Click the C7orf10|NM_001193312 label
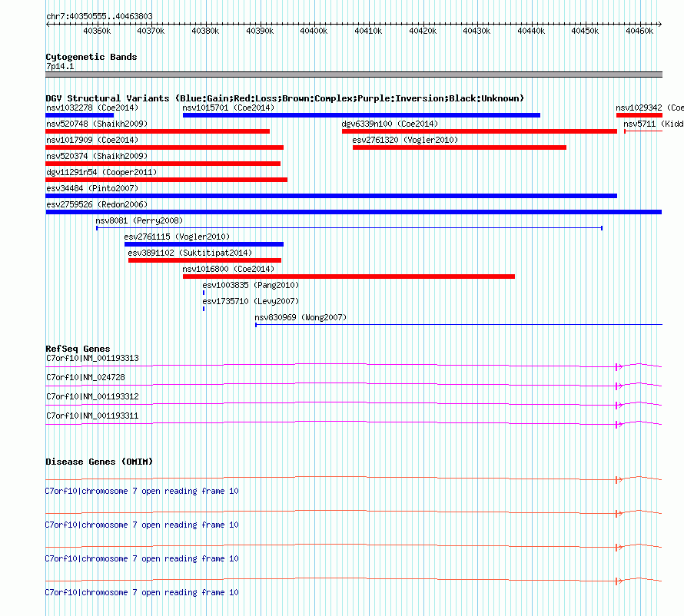Viewport: 684px width, 616px height. (92, 396)
